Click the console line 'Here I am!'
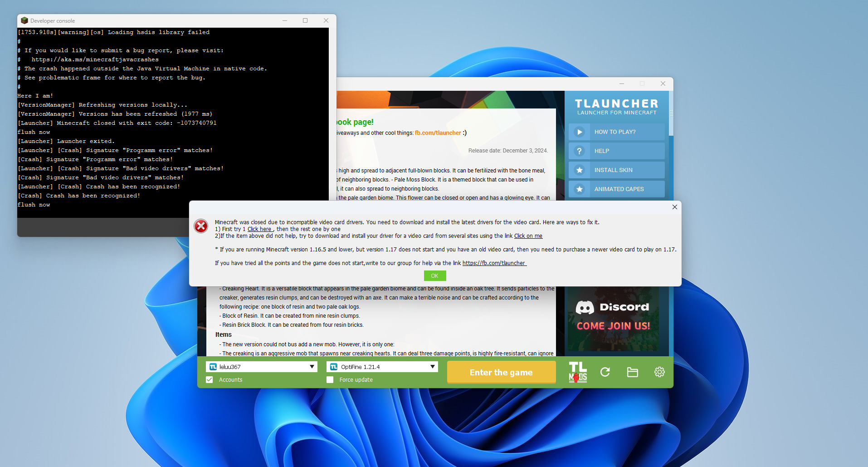This screenshot has height=467, width=868. click(35, 96)
